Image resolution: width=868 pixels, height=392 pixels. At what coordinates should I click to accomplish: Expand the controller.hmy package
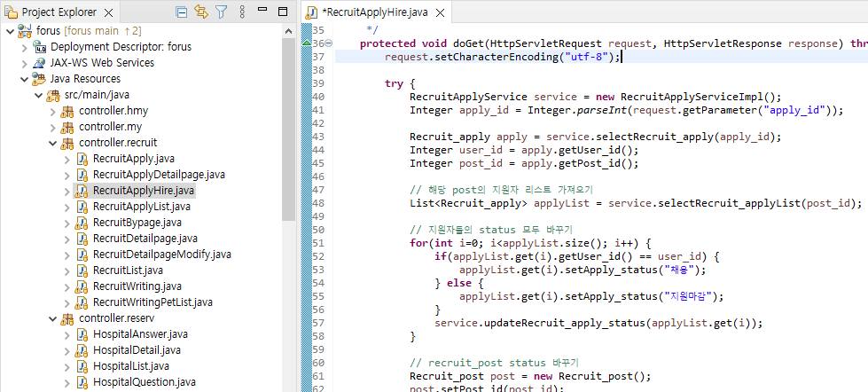tap(53, 111)
